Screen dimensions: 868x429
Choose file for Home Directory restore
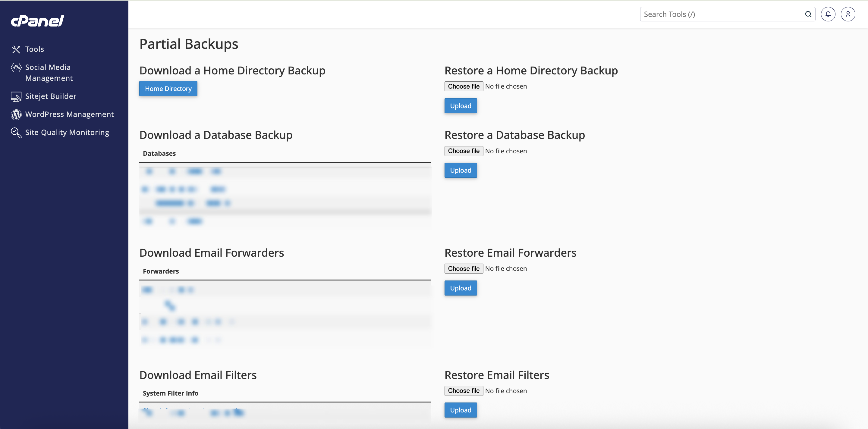pos(463,86)
